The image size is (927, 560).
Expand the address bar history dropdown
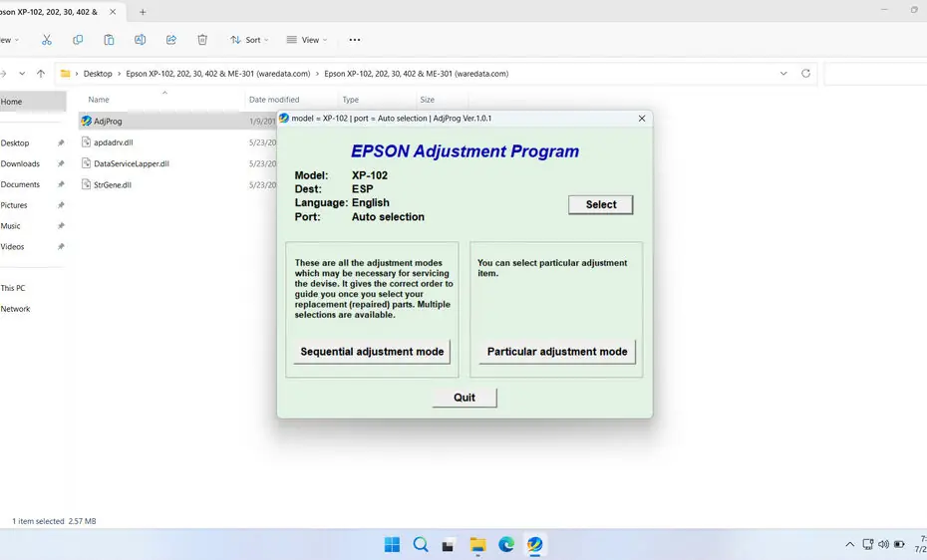coord(783,74)
